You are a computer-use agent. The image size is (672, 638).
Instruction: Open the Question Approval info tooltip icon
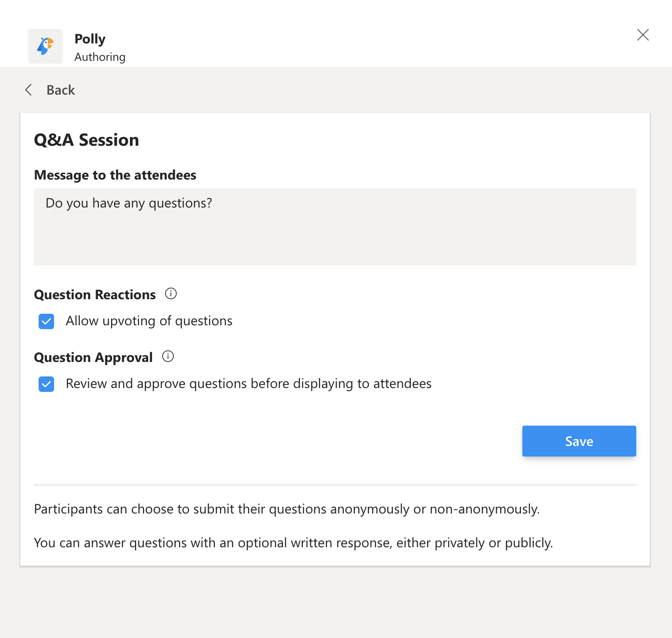[x=168, y=356]
